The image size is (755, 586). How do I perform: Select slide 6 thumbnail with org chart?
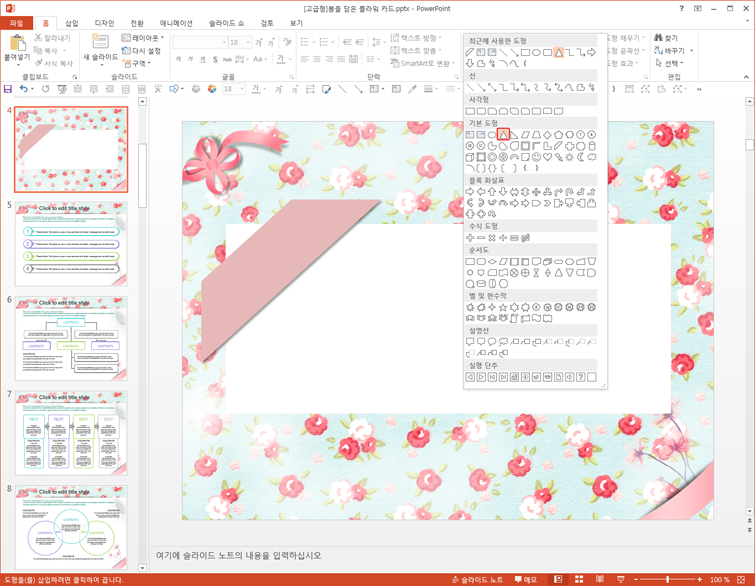pyautogui.click(x=71, y=339)
